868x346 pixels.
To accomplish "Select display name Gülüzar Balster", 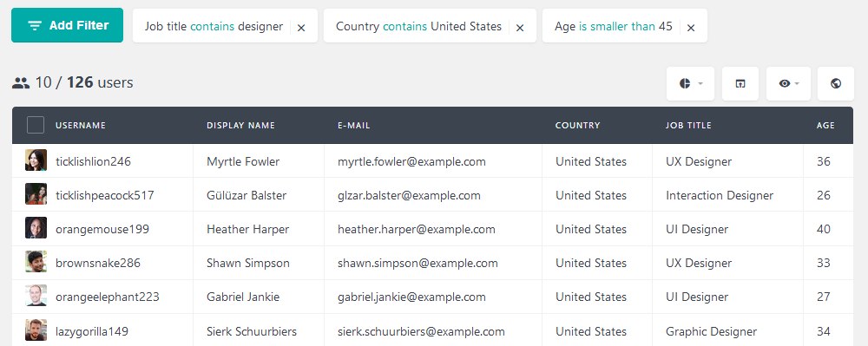I will (247, 195).
